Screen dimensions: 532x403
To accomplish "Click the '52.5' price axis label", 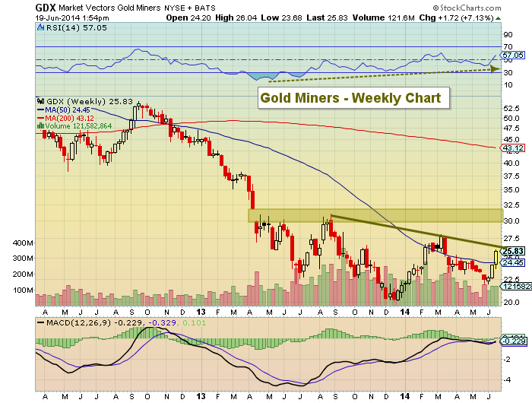I will pyautogui.click(x=511, y=108).
